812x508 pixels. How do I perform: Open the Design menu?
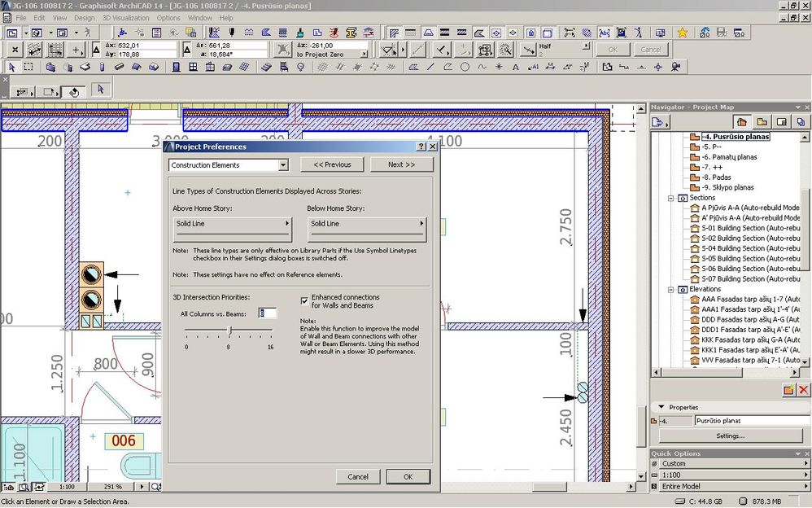click(x=84, y=17)
